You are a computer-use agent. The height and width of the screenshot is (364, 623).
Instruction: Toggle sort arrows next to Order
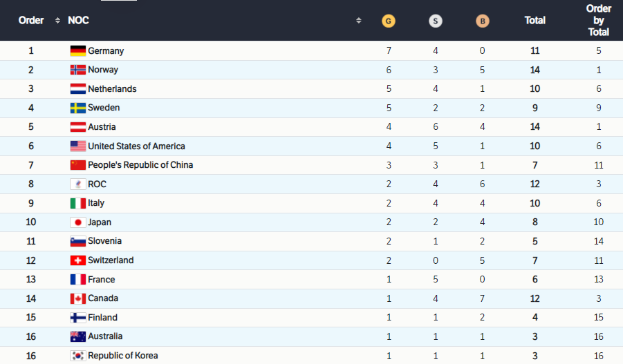tap(57, 20)
